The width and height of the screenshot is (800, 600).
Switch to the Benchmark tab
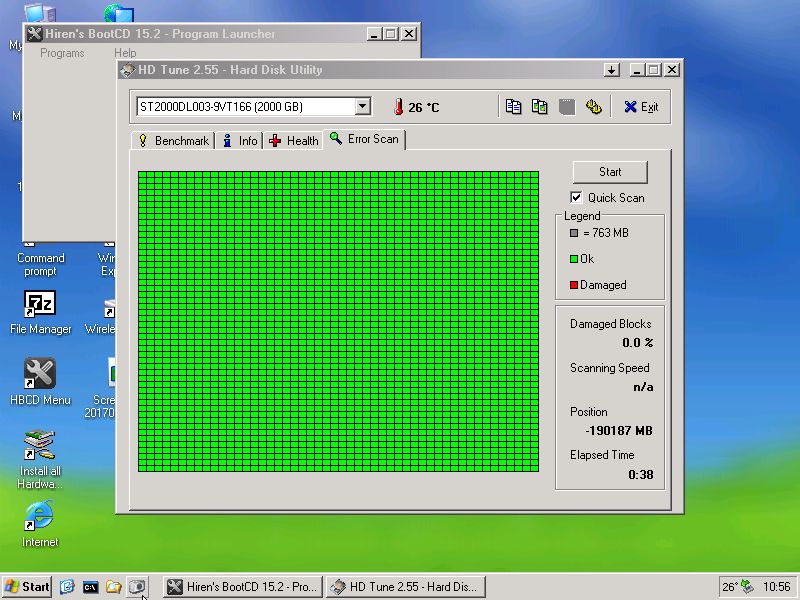(173, 140)
